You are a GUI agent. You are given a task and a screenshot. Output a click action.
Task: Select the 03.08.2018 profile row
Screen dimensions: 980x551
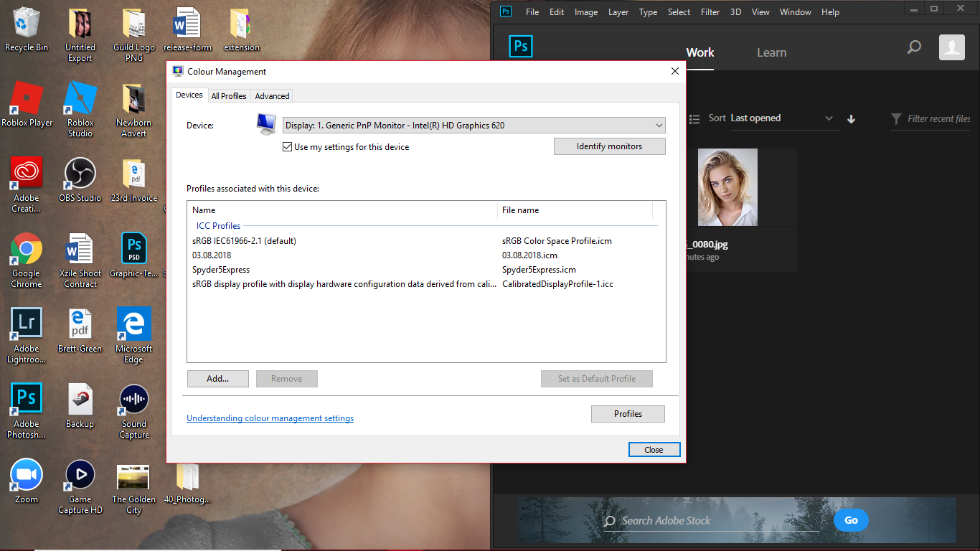pyautogui.click(x=423, y=255)
